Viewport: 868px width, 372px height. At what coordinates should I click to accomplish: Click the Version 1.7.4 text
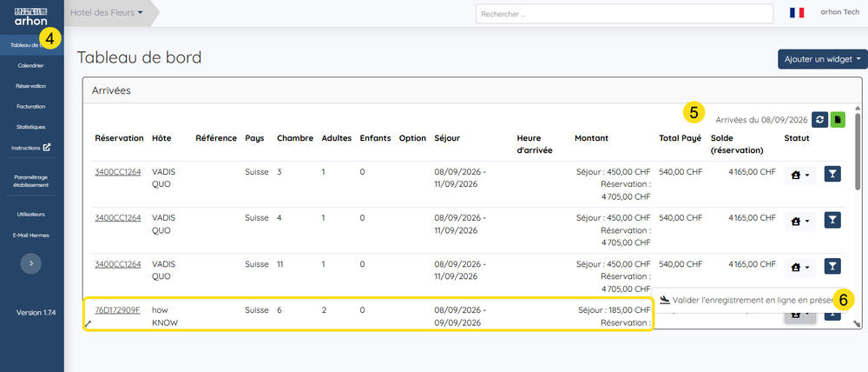pos(36,313)
